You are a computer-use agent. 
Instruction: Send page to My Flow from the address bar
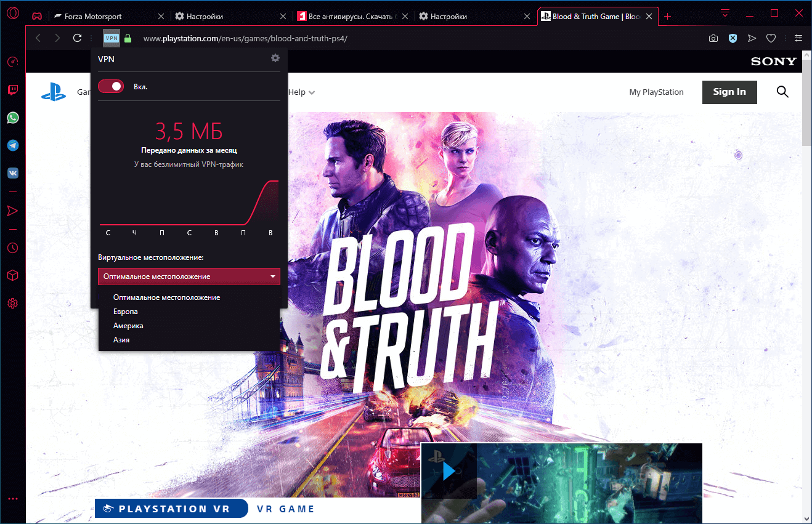752,38
